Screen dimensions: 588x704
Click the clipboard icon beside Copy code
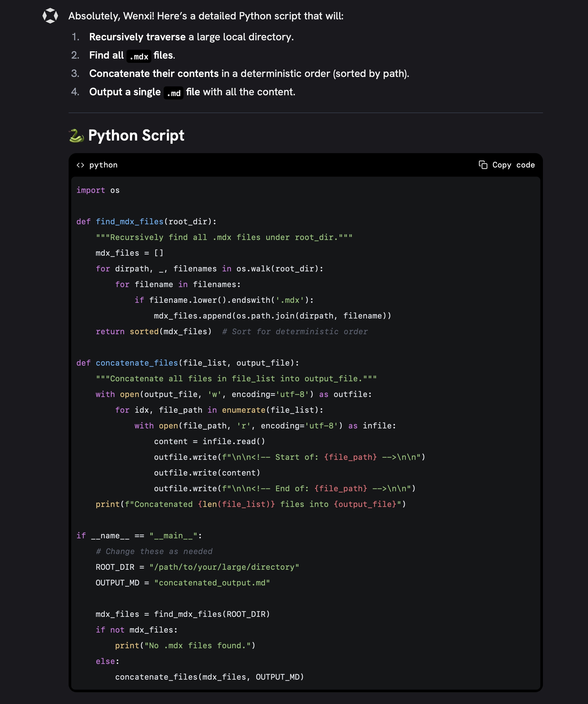click(x=483, y=165)
